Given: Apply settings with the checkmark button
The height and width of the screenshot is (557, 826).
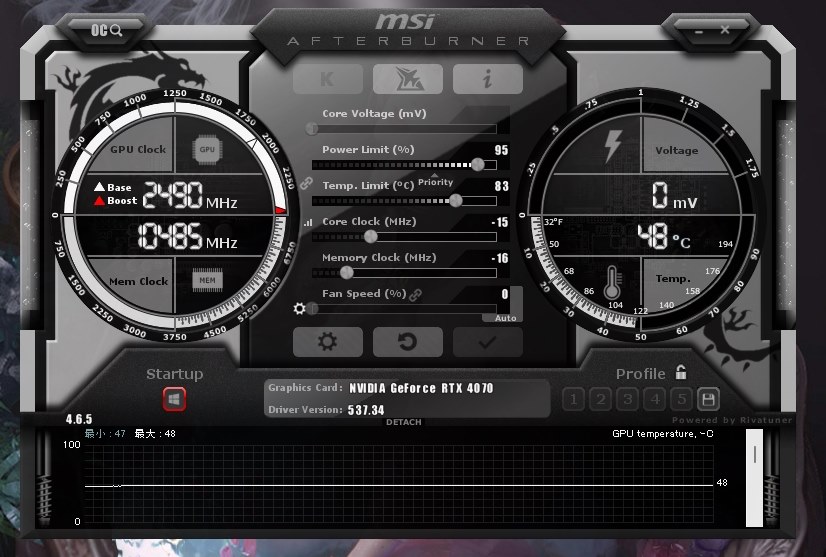Looking at the screenshot, I should coord(488,342).
